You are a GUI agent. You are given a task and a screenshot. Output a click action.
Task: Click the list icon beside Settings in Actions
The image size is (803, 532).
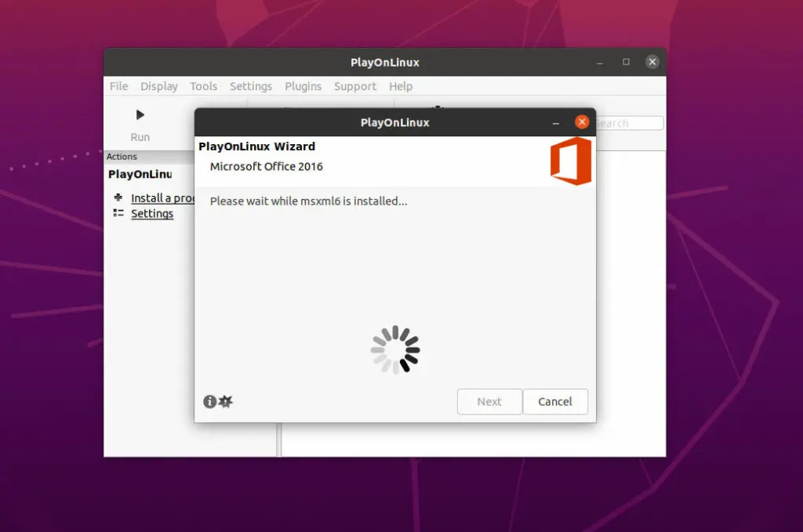118,213
